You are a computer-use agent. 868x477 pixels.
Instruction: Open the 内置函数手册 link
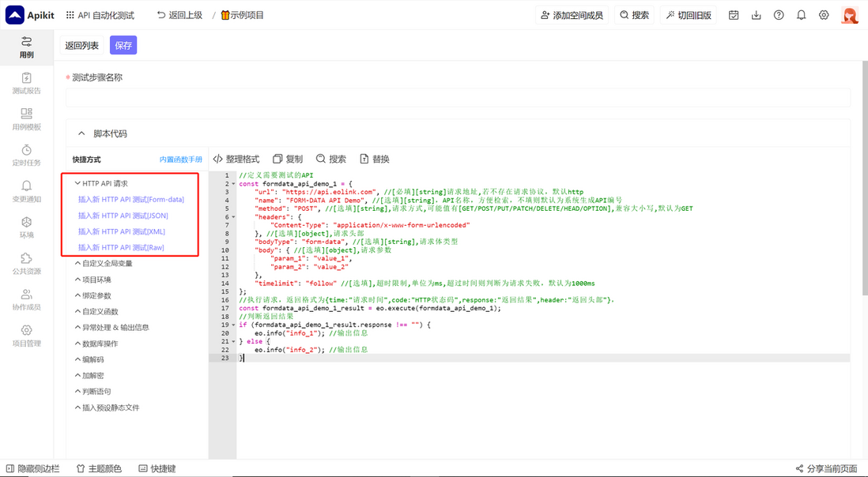coord(181,160)
